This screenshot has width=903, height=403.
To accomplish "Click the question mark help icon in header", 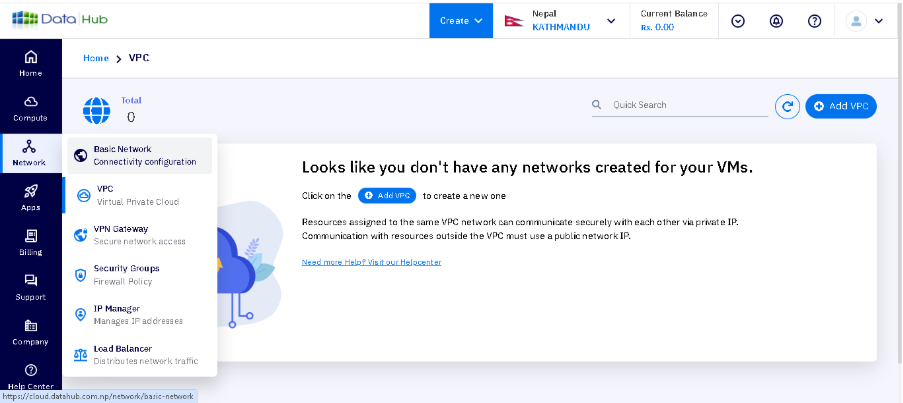I will click(814, 21).
